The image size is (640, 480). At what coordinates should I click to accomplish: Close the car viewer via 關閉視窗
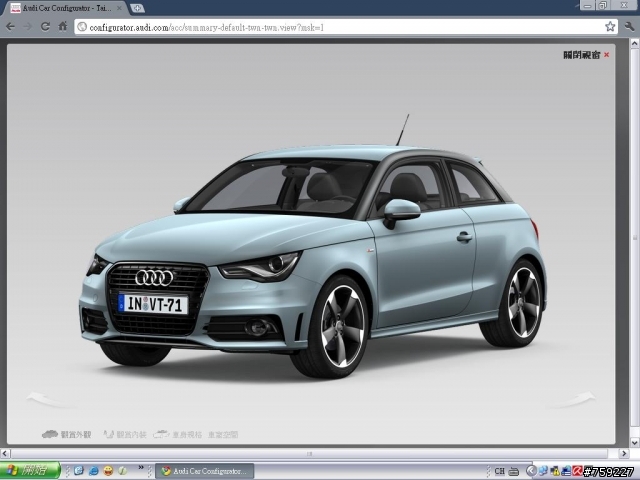pos(586,55)
